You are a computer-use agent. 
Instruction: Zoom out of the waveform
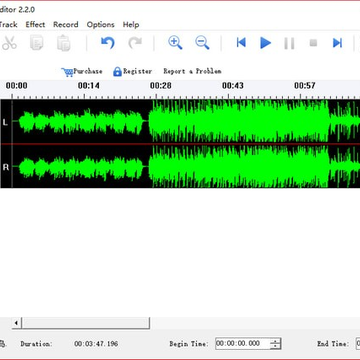click(202, 43)
